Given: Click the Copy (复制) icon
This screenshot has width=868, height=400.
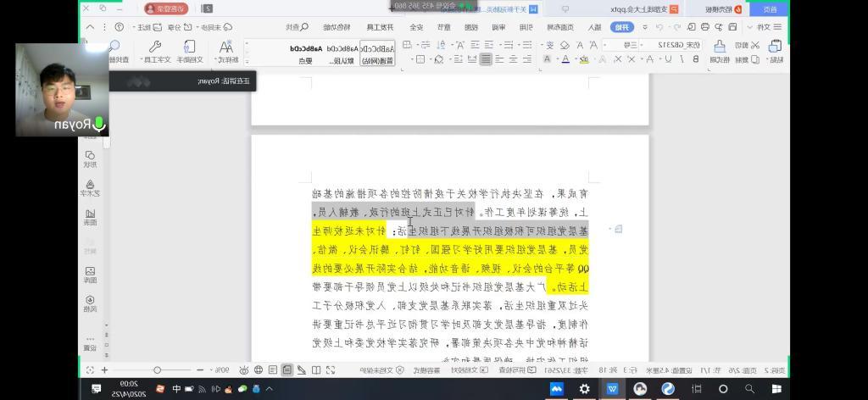Looking at the screenshot, I should [755, 60].
